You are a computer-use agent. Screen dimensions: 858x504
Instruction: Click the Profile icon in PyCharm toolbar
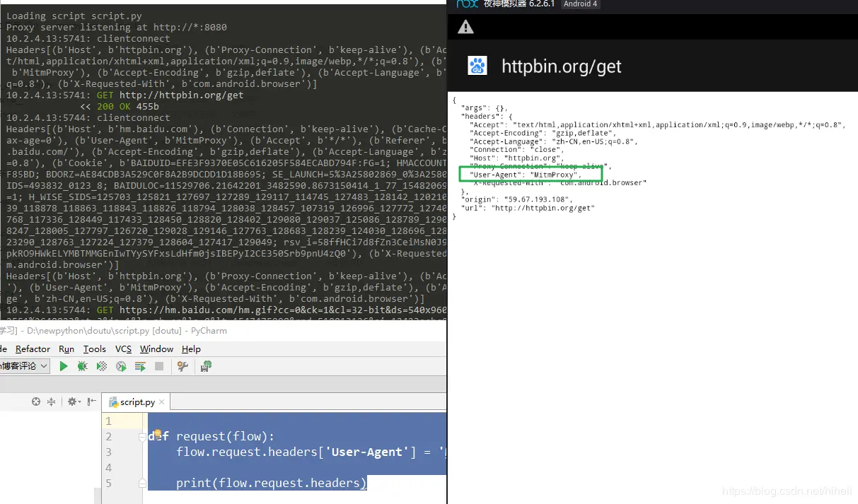click(x=121, y=366)
